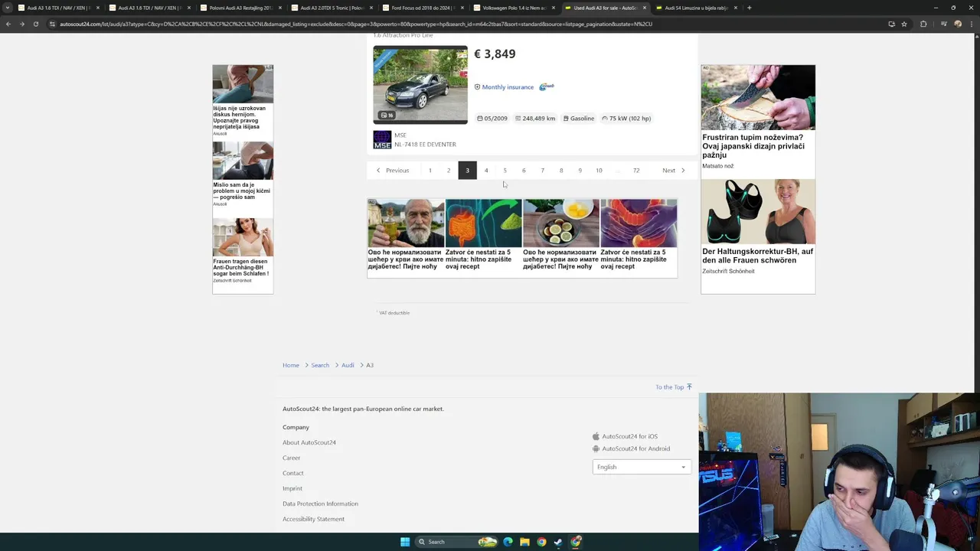Click the browser forward arrow

point(21,24)
